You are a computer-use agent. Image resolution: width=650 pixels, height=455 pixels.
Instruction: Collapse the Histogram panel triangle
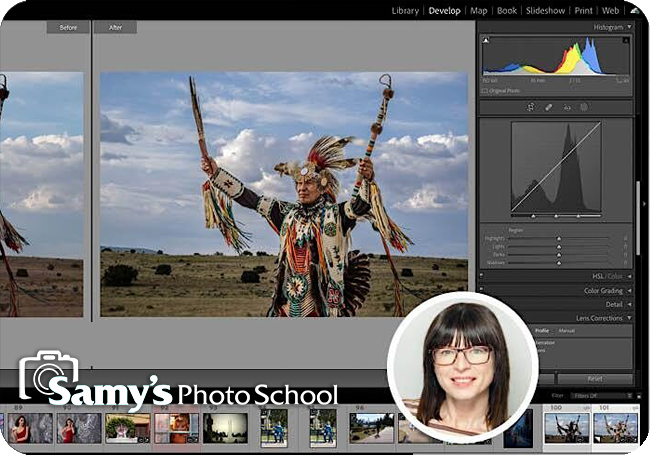[629, 27]
